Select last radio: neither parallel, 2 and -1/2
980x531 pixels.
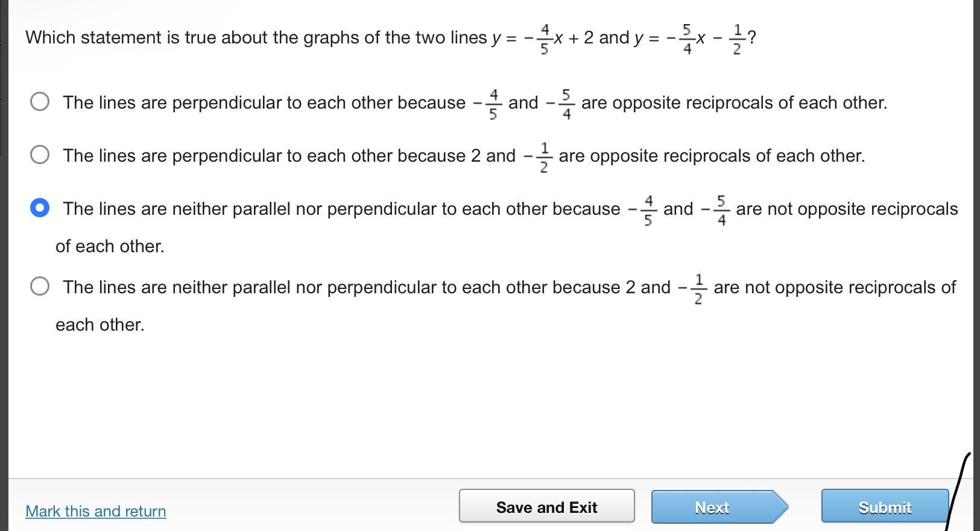[40, 286]
